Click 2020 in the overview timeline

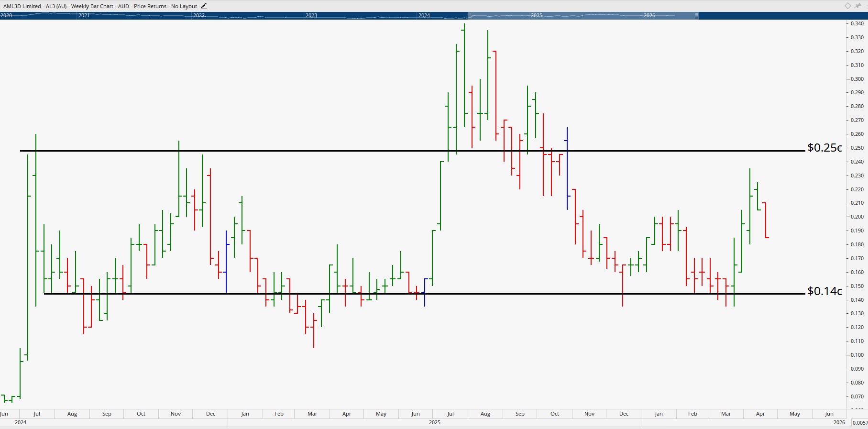6,15
